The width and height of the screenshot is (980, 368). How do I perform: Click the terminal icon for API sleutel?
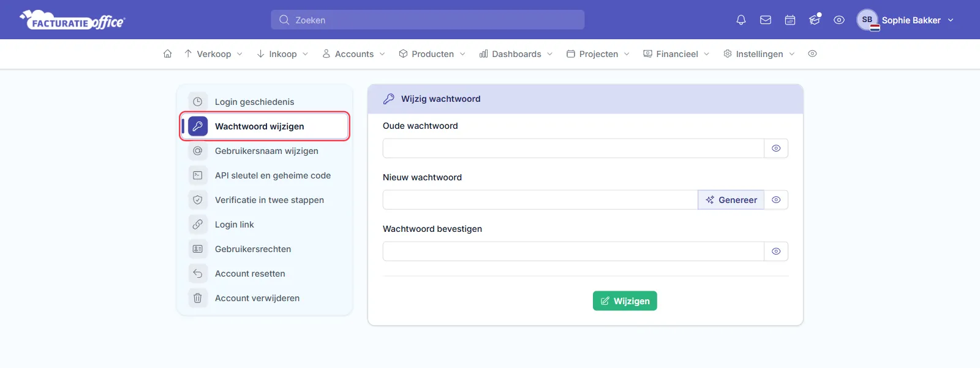[198, 175]
